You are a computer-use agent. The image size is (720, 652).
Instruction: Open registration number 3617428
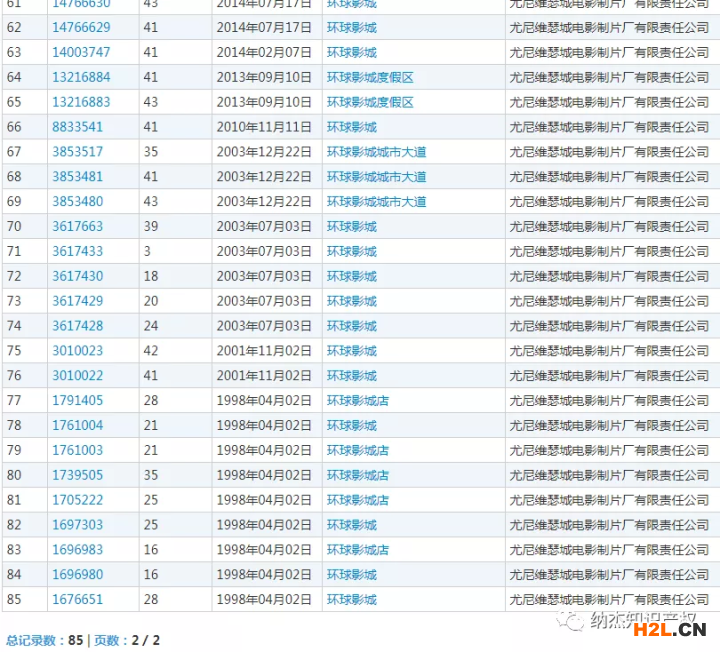77,326
